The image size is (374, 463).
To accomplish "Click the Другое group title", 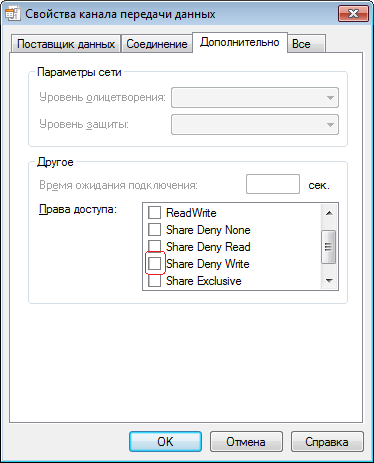I will point(55,162).
